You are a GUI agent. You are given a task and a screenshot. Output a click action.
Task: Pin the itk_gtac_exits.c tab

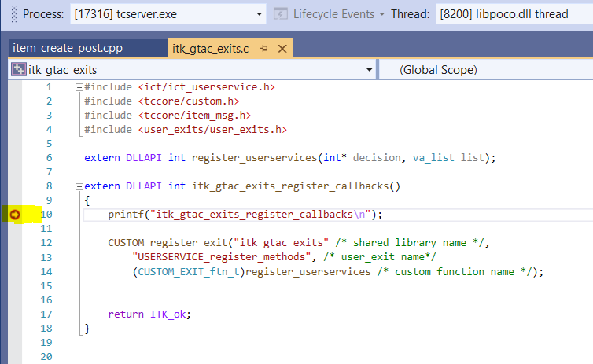[x=264, y=49]
